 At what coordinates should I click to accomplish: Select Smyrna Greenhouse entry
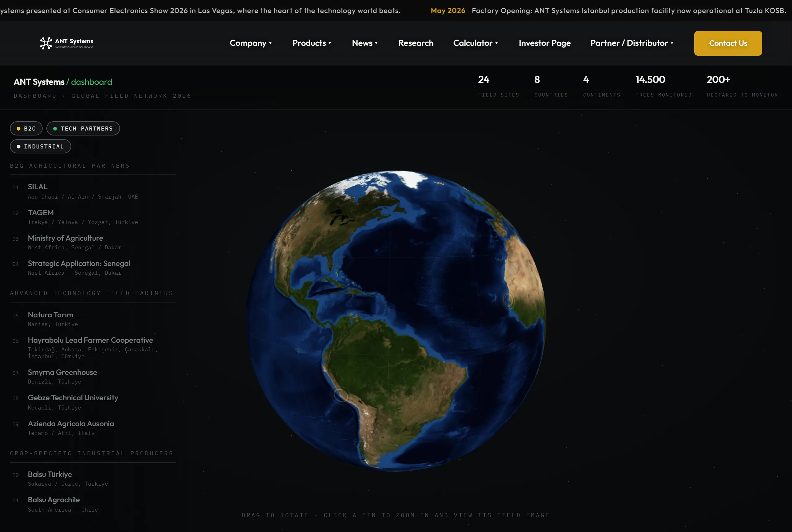pos(93,377)
